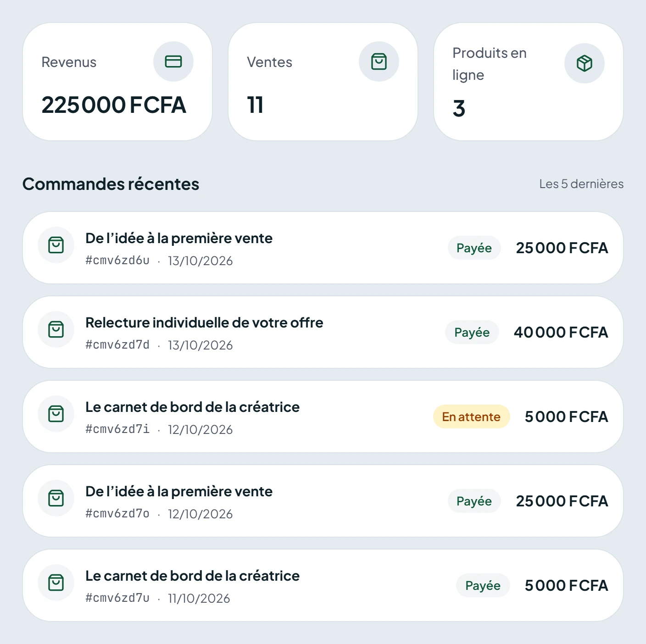
Task: Click the 25 000 FCFA amount of order #cmv6zd7o
Action: [x=562, y=501]
